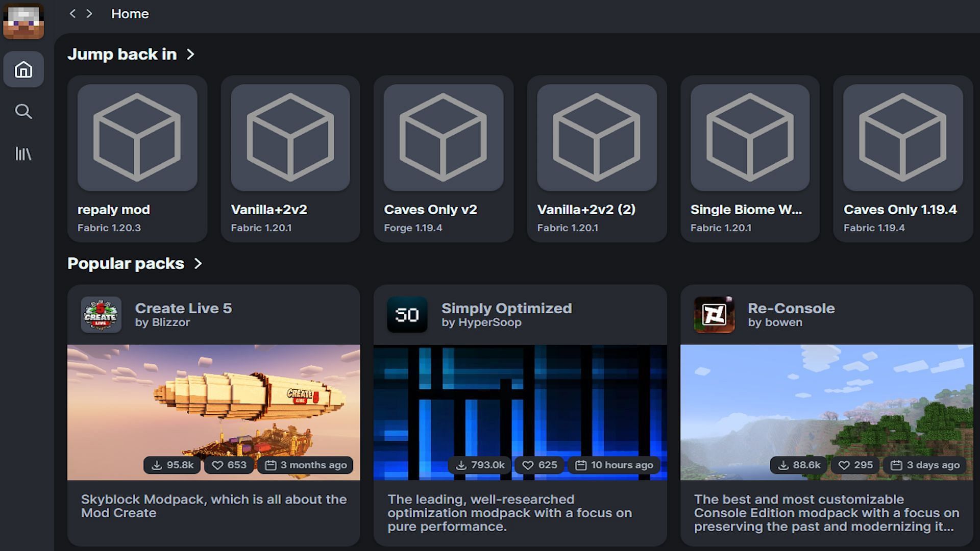Open the Library panel icon
The image size is (980, 551).
click(x=24, y=154)
